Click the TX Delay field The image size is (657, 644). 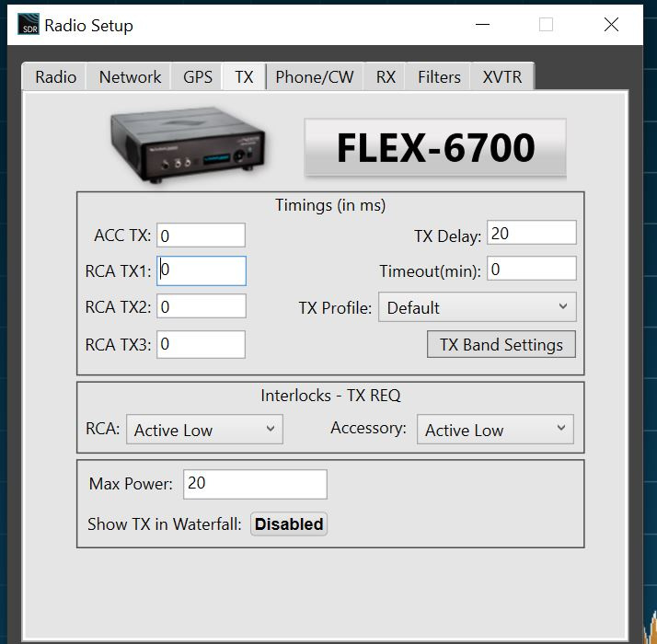pyautogui.click(x=531, y=233)
